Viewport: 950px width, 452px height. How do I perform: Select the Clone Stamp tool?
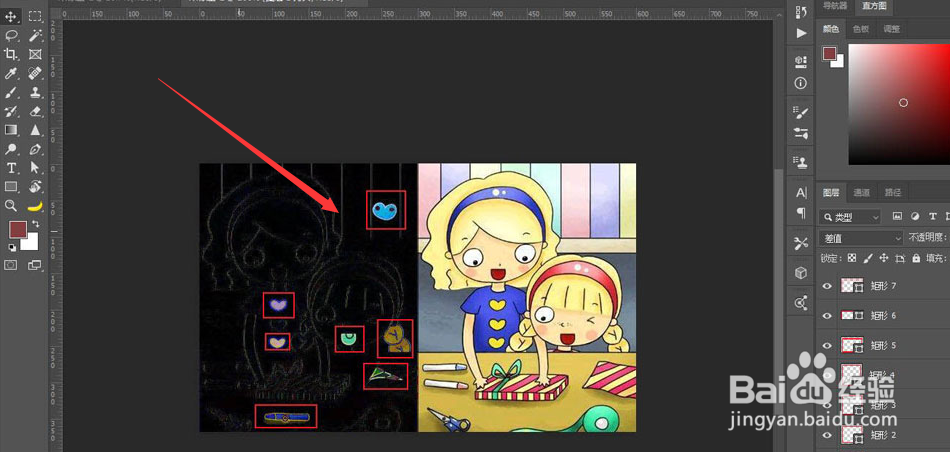coord(35,93)
